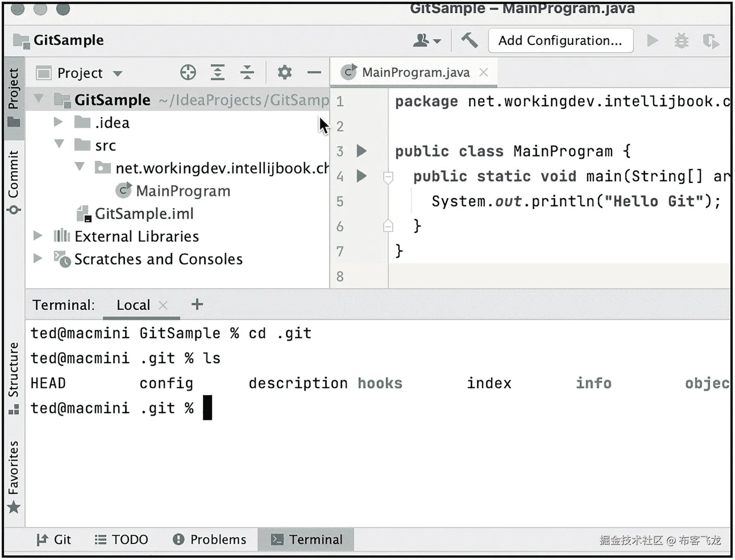This screenshot has height=560, width=735.
Task: Click "description" in terminal output
Action: click(x=298, y=384)
